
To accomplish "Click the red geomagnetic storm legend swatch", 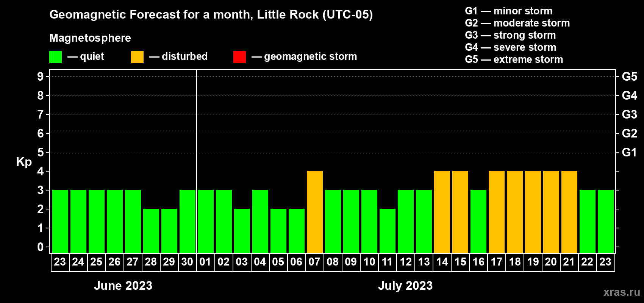I will coord(239,57).
